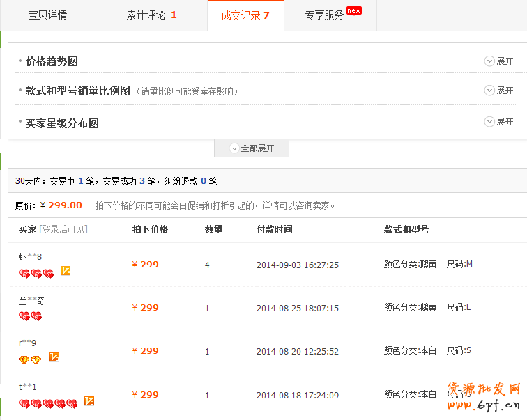The height and width of the screenshot is (420, 527).
Task: Click the VIP badge next to t**1
Action: (x=89, y=401)
